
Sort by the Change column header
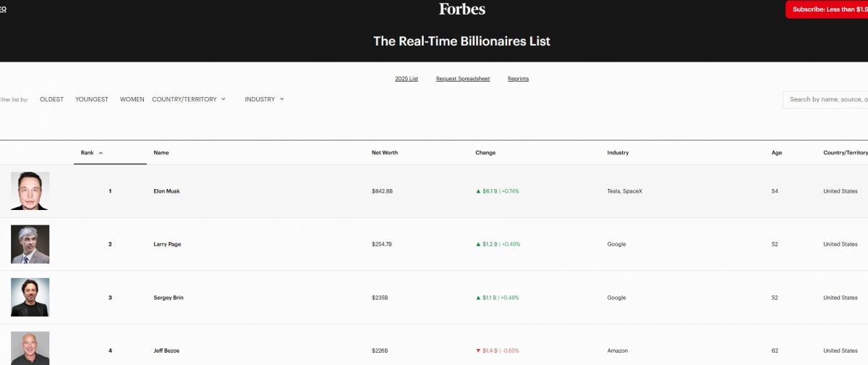(x=485, y=153)
